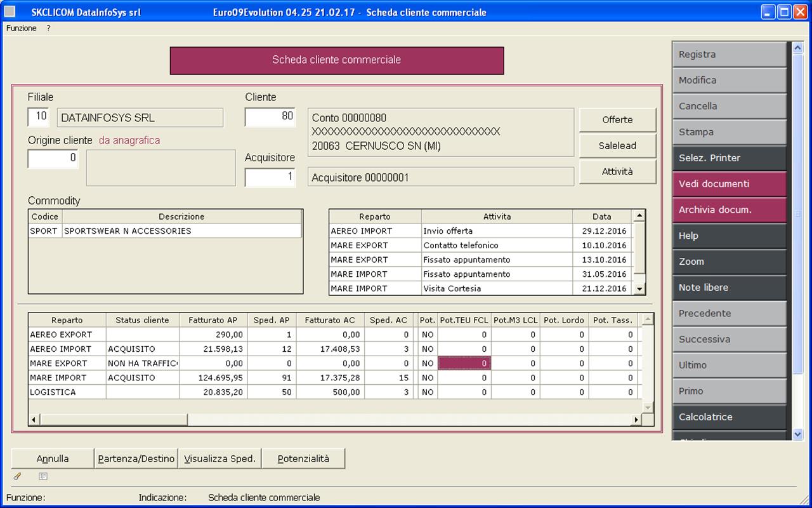812x508 pixels.
Task: Click NO Pot. cell in MARE IMPORT row
Action: coord(428,378)
